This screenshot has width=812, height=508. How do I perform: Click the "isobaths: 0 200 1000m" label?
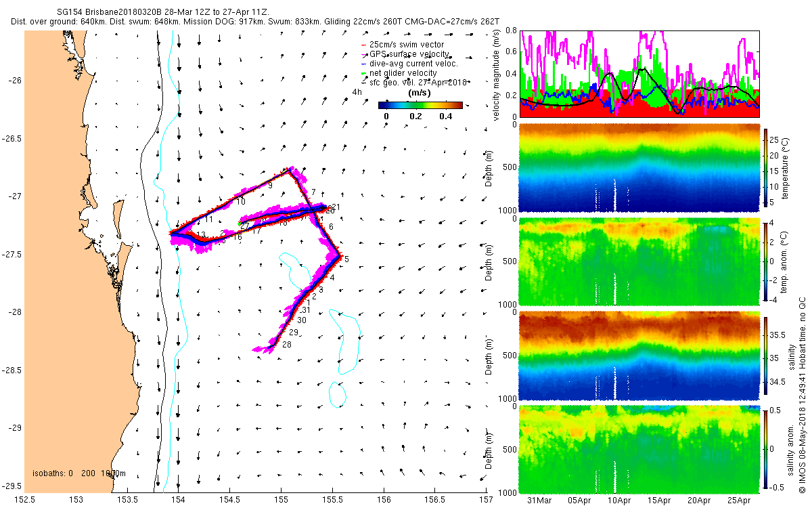coord(79,473)
